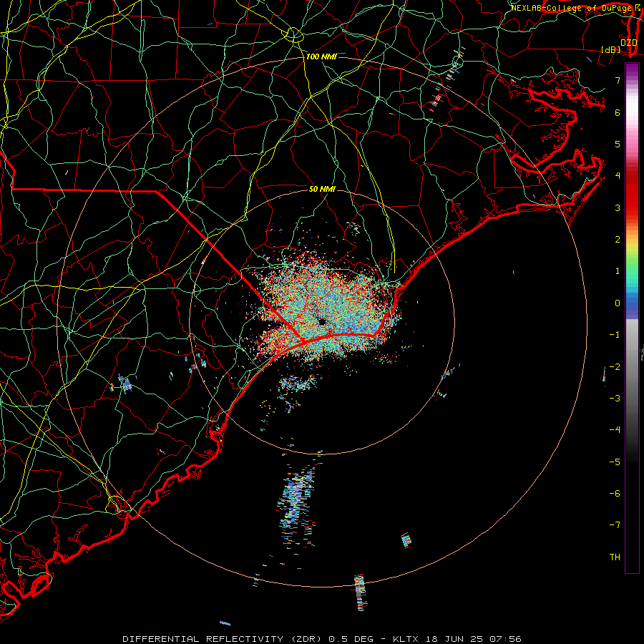Select the -7 value on the dB scale
Image resolution: width=644 pixels, height=644 pixels.
(615, 525)
